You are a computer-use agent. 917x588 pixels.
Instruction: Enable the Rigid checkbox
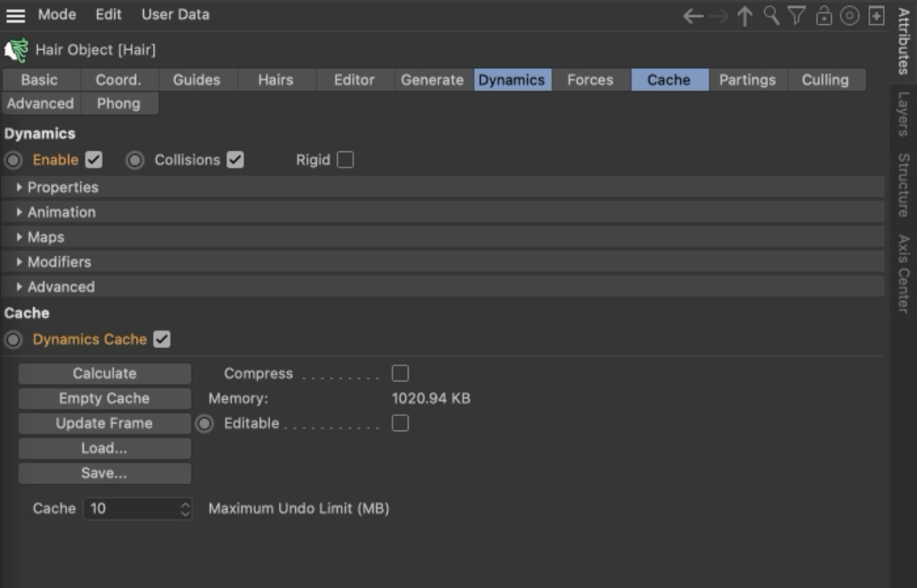pyautogui.click(x=345, y=160)
